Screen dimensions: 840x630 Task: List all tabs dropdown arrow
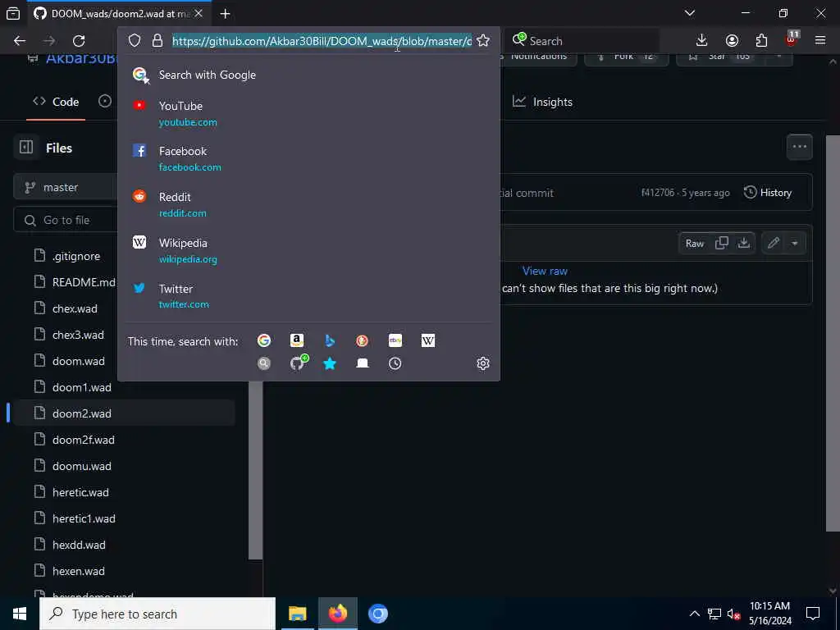pyautogui.click(x=690, y=13)
